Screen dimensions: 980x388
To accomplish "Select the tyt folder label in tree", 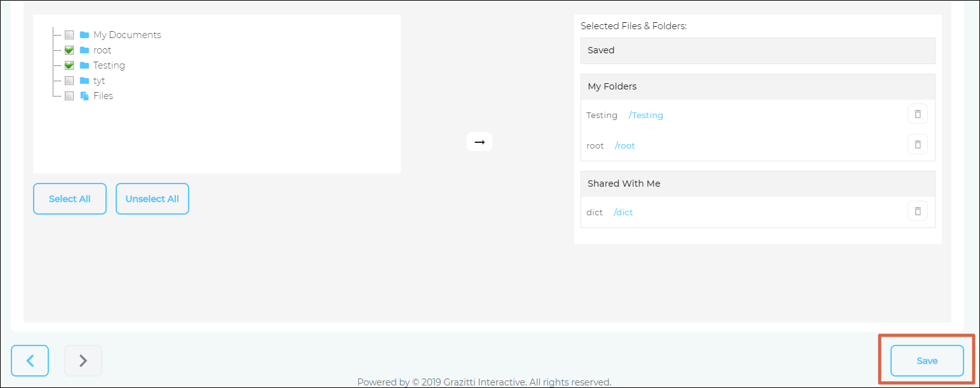I will (x=99, y=81).
